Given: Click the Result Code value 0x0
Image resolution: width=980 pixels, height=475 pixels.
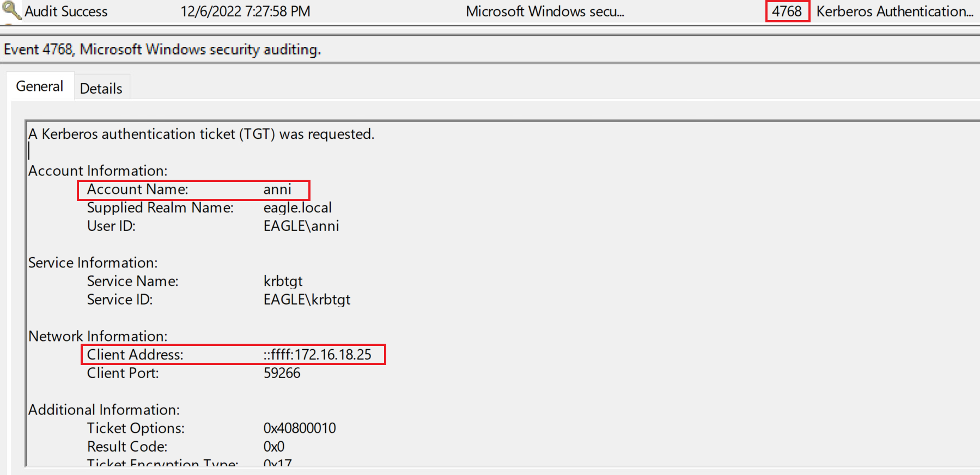Looking at the screenshot, I should (274, 447).
